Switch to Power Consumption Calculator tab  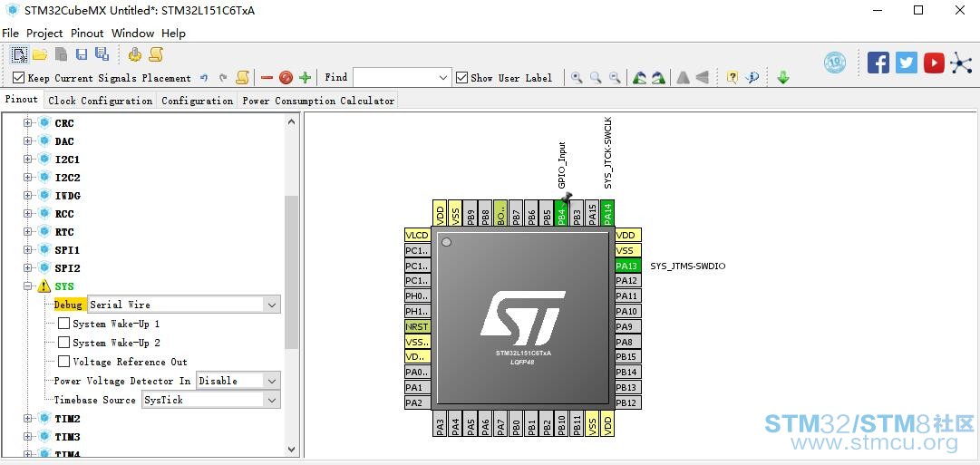[x=318, y=101]
